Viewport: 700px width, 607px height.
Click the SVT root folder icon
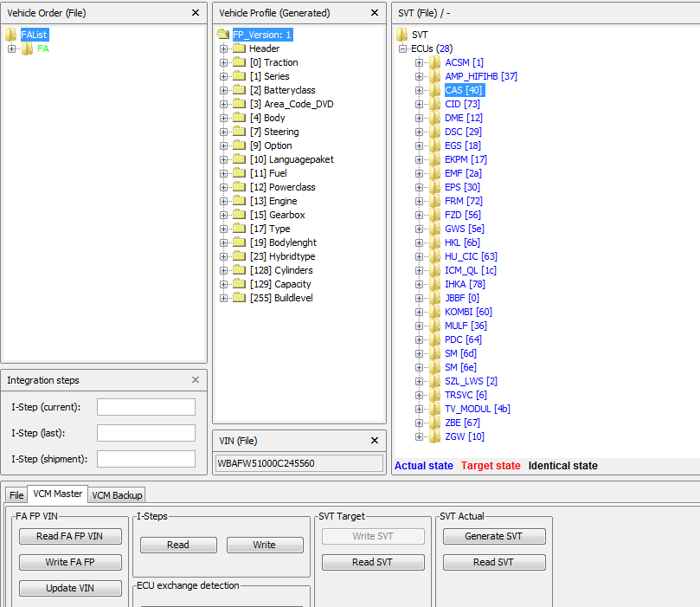pyautogui.click(x=401, y=35)
